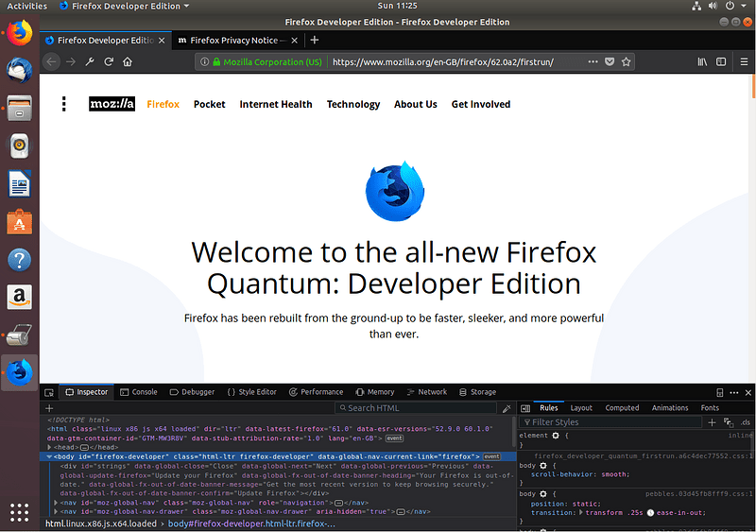756x532 pixels.
Task: Open the ease-in-out timing function editor swatch
Action: (x=650, y=513)
